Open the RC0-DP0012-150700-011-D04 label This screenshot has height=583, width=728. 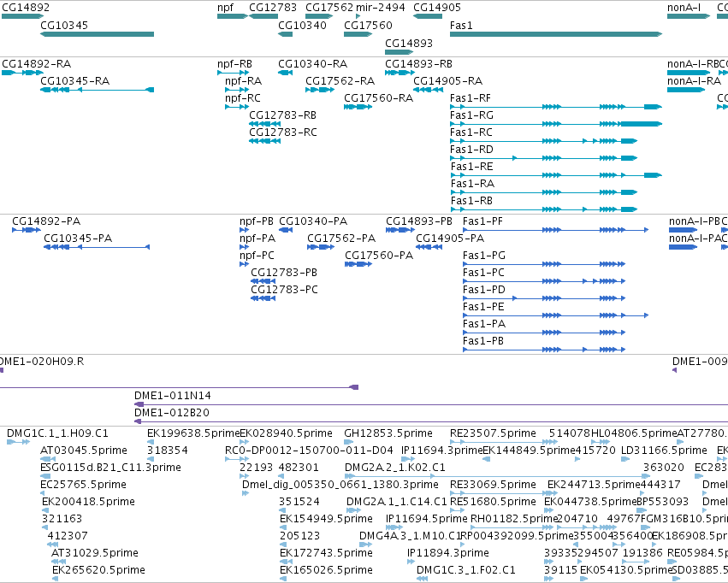[309, 450]
